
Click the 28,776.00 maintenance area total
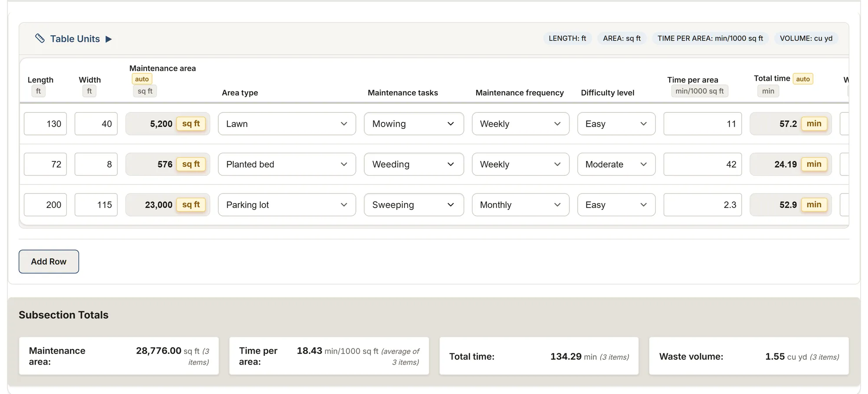click(x=158, y=351)
